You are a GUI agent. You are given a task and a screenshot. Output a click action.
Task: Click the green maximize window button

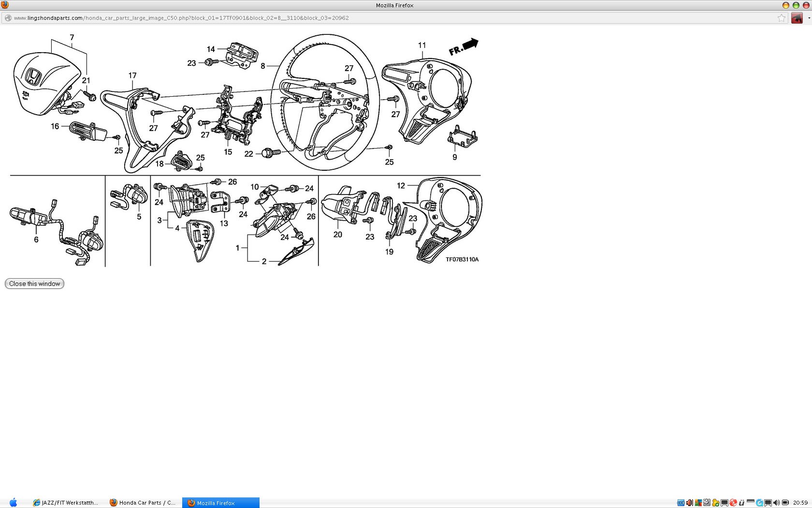pyautogui.click(x=796, y=5)
